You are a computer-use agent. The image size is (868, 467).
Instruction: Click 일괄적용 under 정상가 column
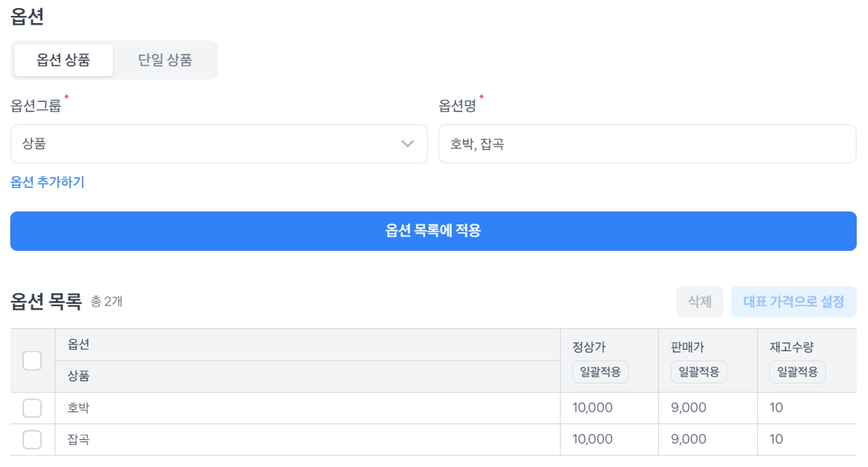[x=600, y=372]
